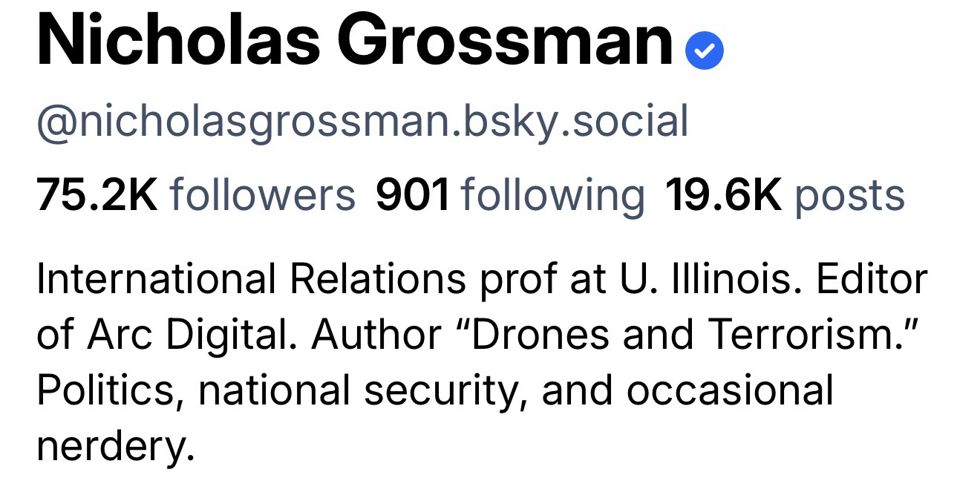Click the word "followers" label

click(262, 195)
